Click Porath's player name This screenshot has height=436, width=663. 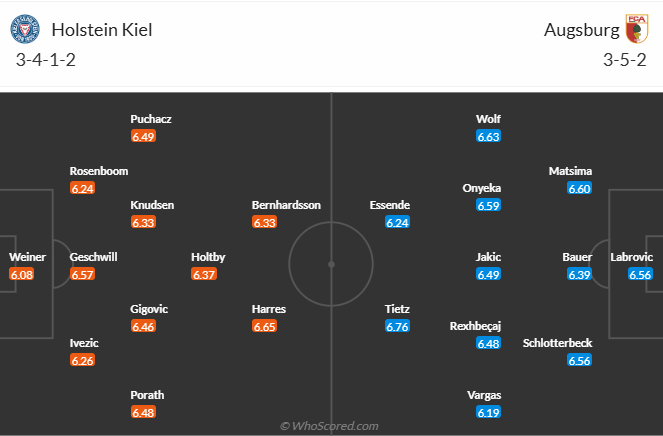[147, 394]
